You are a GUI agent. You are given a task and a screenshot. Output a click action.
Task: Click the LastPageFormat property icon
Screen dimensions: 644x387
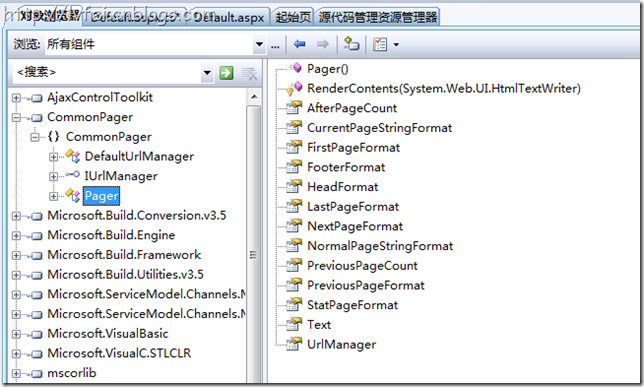(294, 206)
